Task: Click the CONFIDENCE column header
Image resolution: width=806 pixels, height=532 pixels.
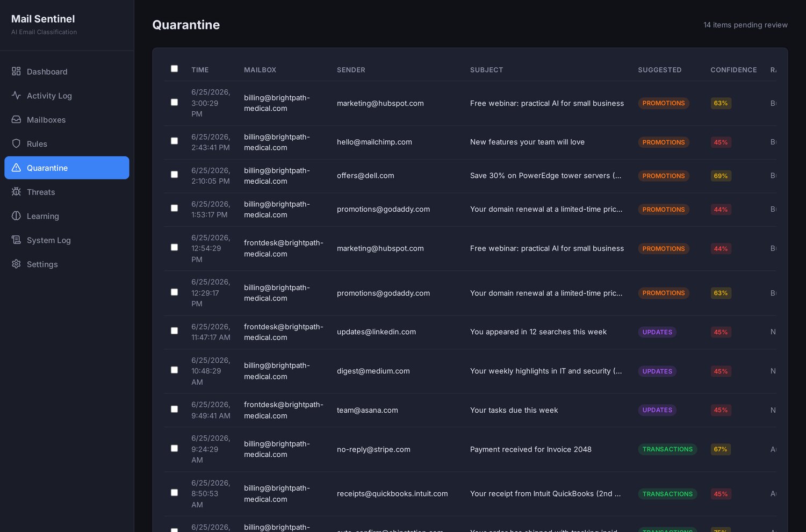Action: coord(733,70)
